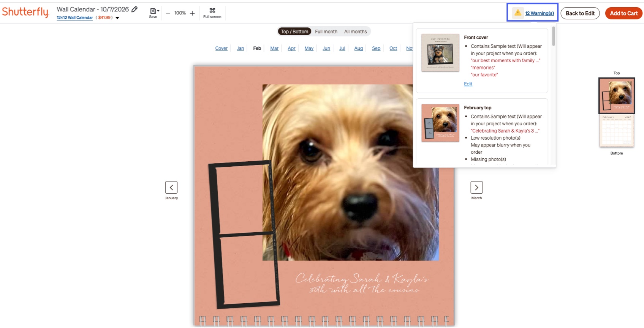The height and width of the screenshot is (328, 644).
Task: Open the 12 Warning(s) link
Action: [x=540, y=13]
